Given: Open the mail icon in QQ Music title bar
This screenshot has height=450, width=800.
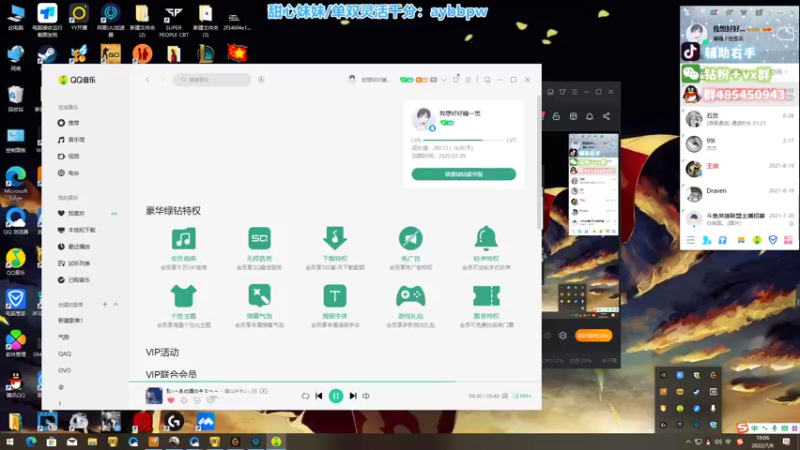Looking at the screenshot, I should point(433,80).
